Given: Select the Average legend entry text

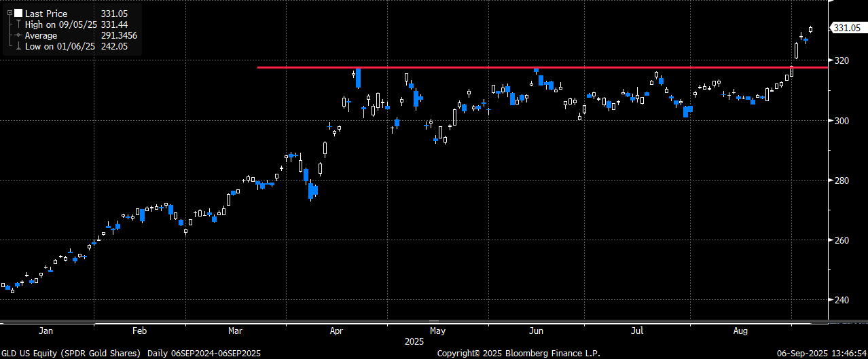Looking at the screenshot, I should pos(42,35).
